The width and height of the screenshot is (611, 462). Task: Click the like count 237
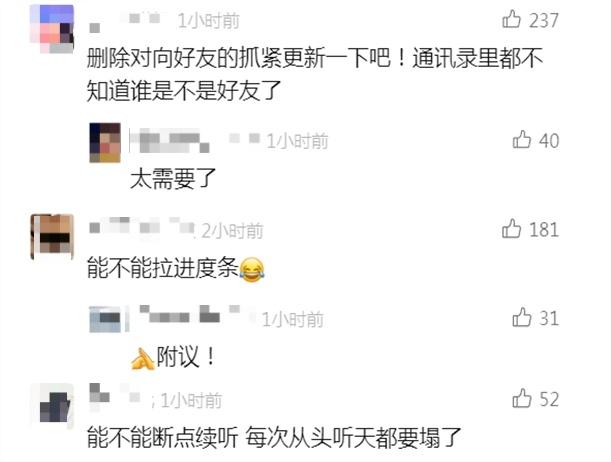(x=544, y=20)
